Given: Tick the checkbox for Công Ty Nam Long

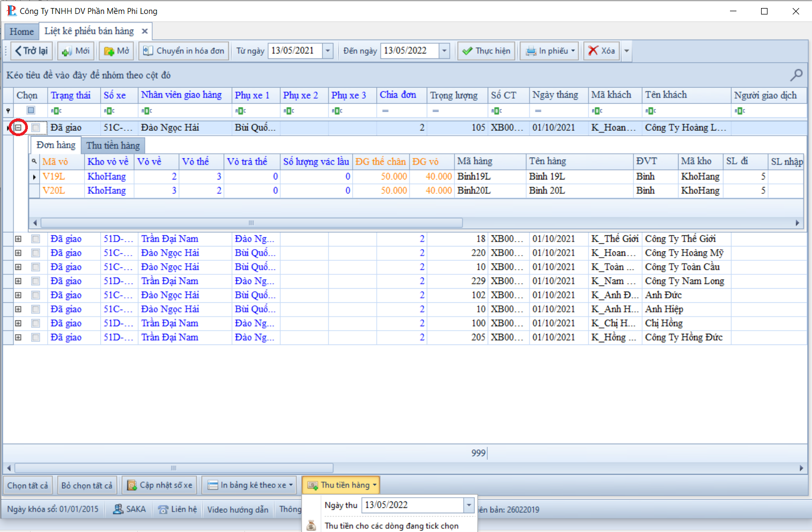Looking at the screenshot, I should coord(36,281).
